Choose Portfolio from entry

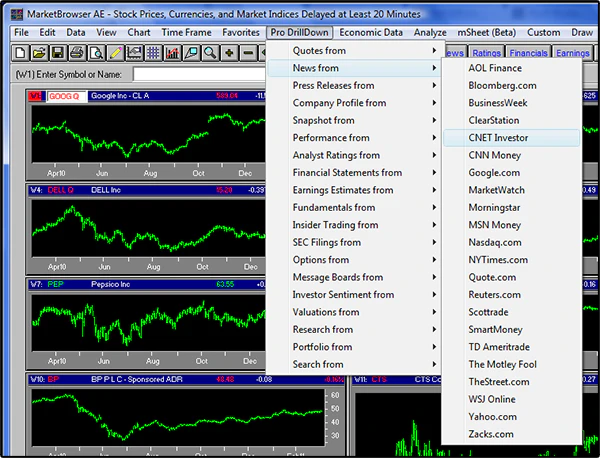click(x=354, y=347)
